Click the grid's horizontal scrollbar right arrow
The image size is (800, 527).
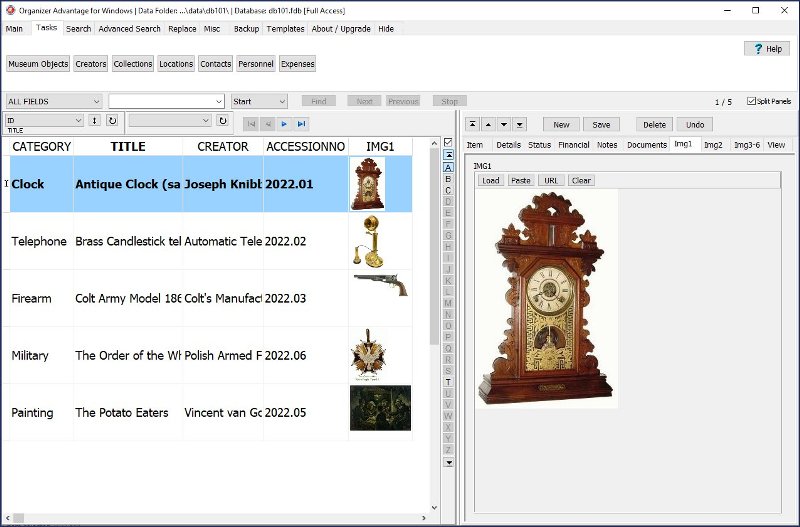(424, 518)
